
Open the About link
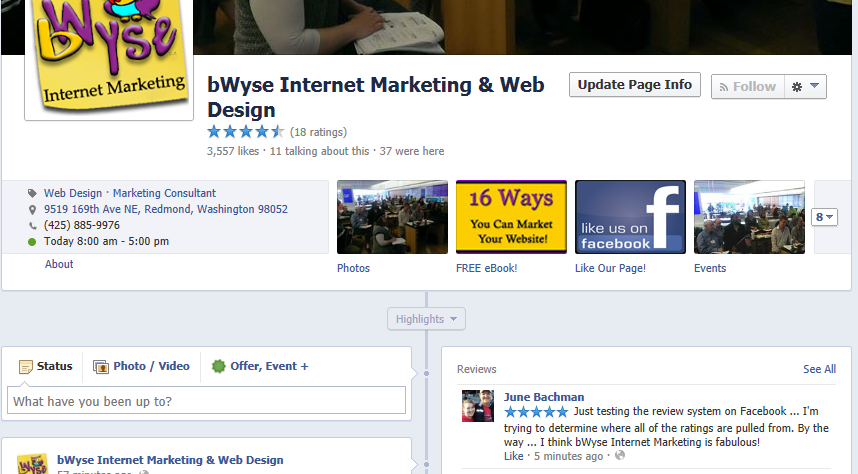click(x=59, y=264)
